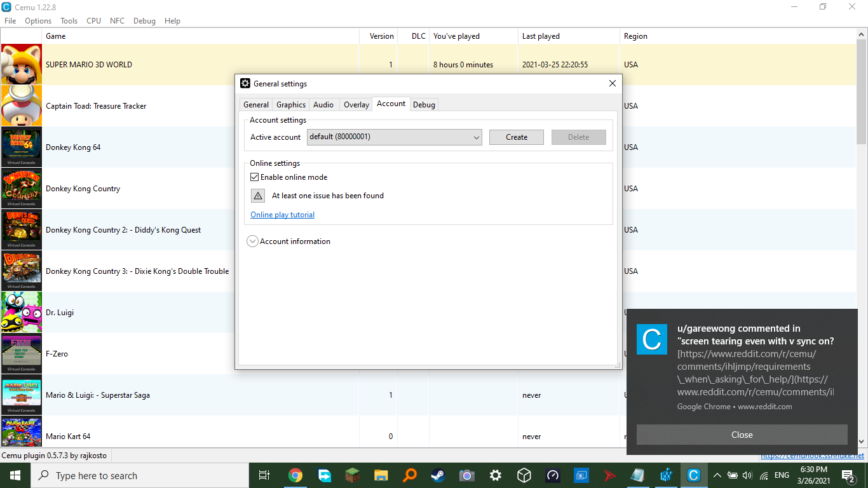Image resolution: width=868 pixels, height=488 pixels.
Task: Select the Account tab
Action: click(391, 104)
